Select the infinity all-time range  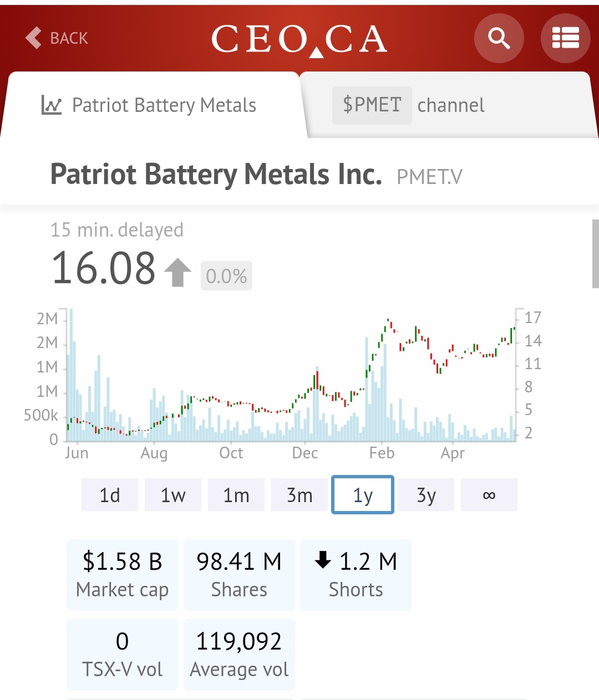(489, 494)
